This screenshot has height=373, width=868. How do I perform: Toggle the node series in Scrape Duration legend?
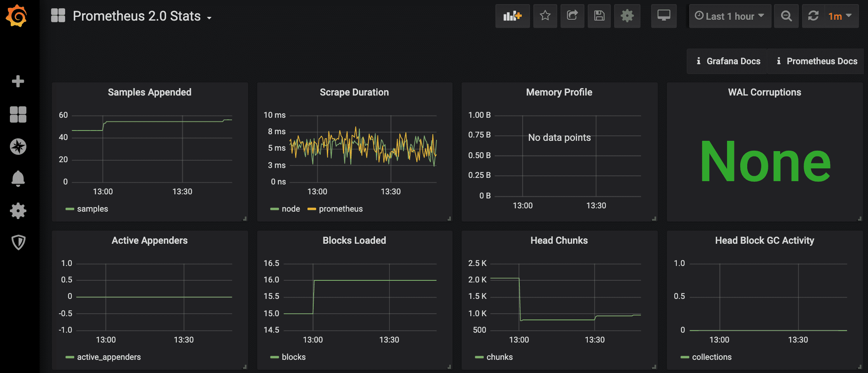point(290,209)
